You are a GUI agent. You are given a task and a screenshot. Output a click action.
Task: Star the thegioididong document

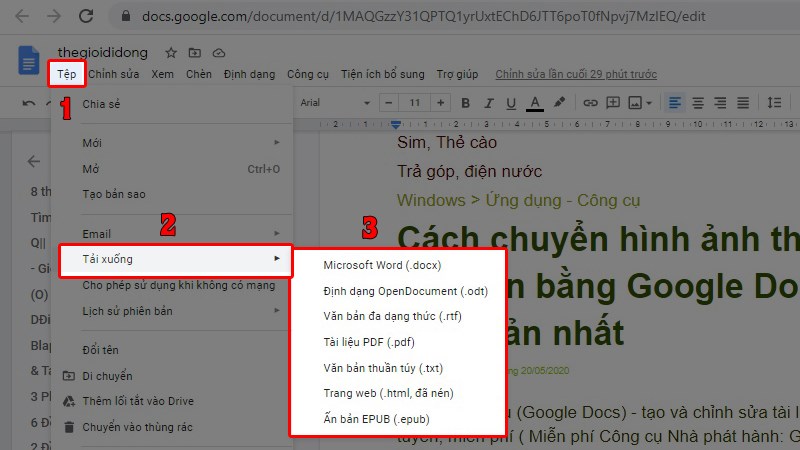tap(171, 53)
